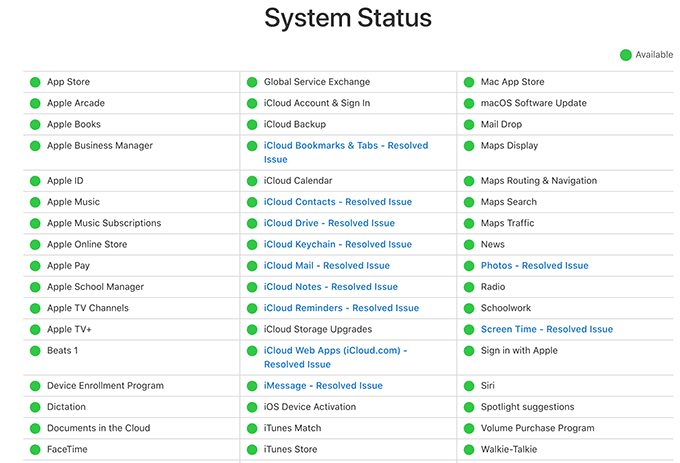Click the Maps Routing & Navigation text
Viewport: 680px width, 463px height.
539,181
